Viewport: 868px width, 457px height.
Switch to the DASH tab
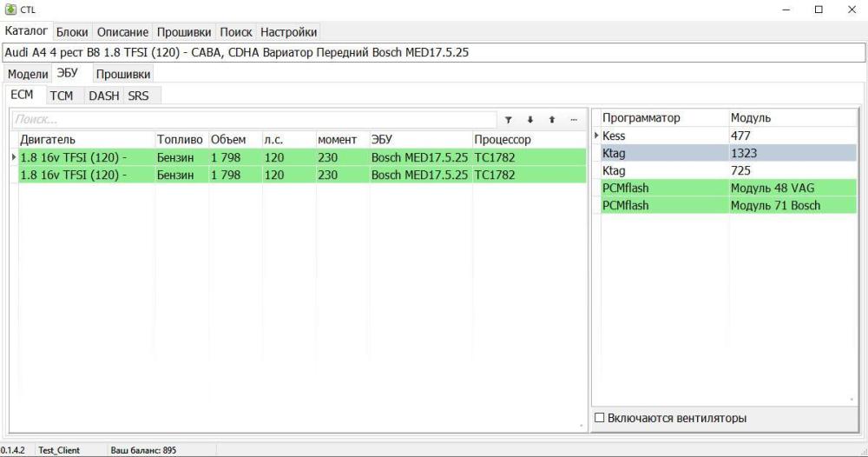103,96
